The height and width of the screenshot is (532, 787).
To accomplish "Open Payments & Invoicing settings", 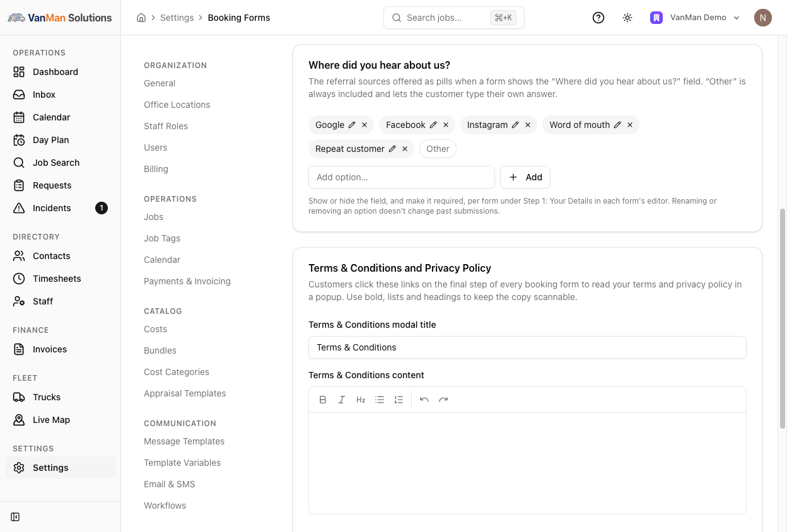I will tap(187, 281).
